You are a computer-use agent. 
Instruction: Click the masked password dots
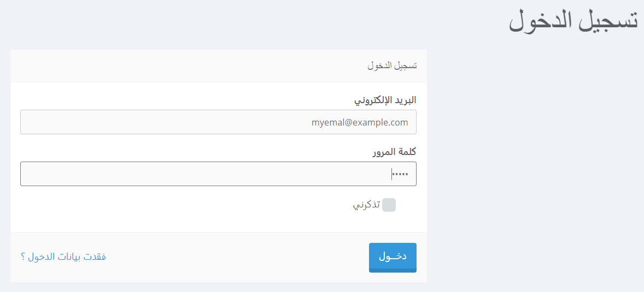(401, 174)
